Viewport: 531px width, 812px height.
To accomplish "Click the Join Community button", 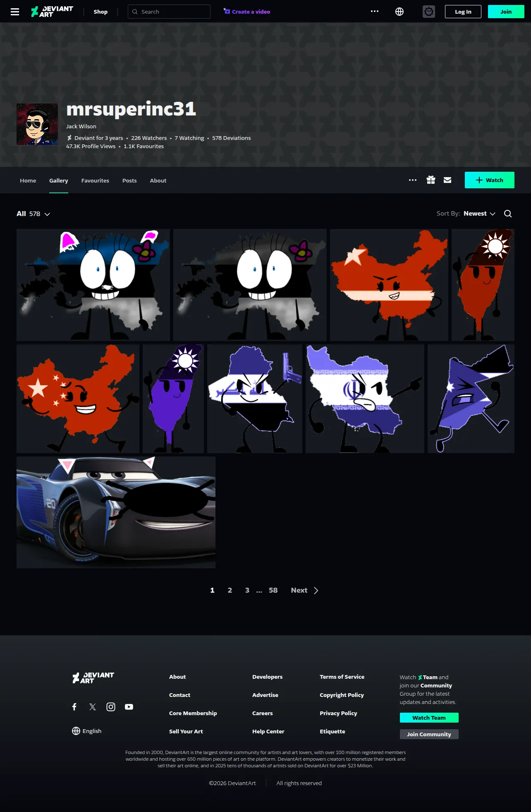I will (x=429, y=734).
